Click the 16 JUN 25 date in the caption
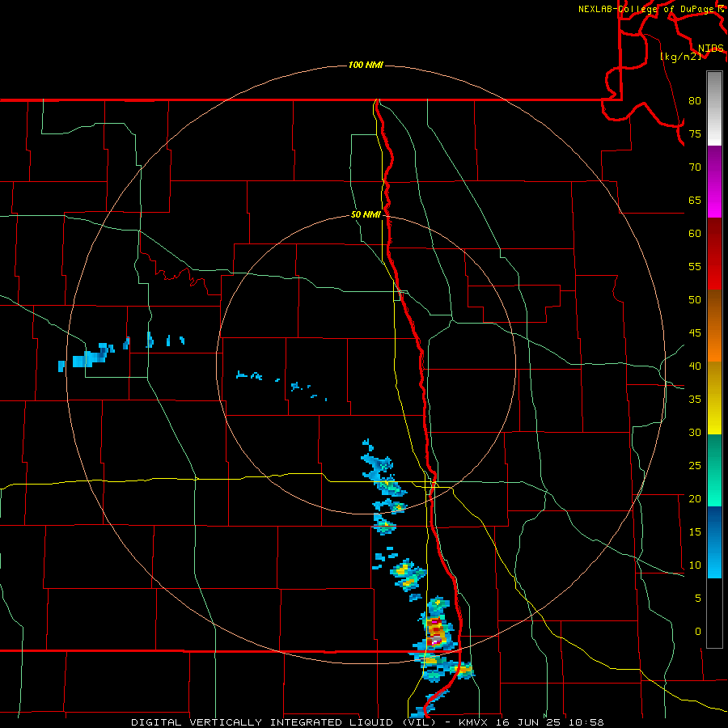 530,722
